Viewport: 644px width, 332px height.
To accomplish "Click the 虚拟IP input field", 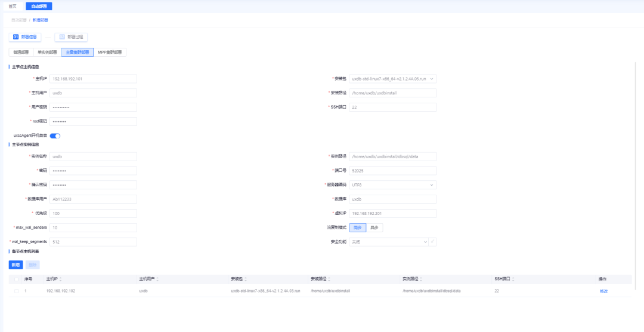I will (x=393, y=213).
